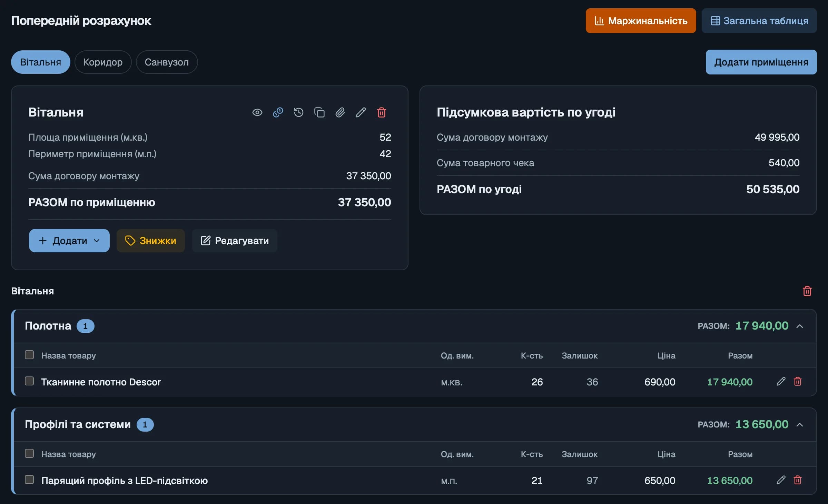Copy the room using the duplicate icon
The image size is (828, 504).
(x=319, y=112)
